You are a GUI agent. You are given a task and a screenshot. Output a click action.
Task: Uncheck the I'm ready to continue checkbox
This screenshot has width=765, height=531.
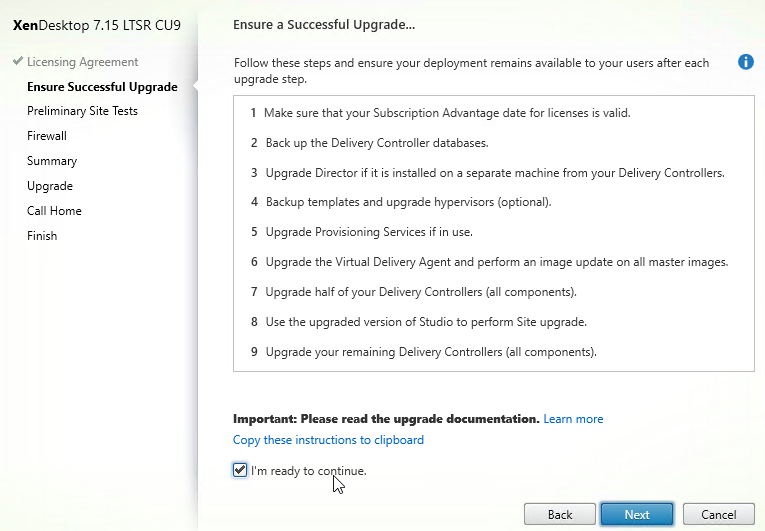240,470
